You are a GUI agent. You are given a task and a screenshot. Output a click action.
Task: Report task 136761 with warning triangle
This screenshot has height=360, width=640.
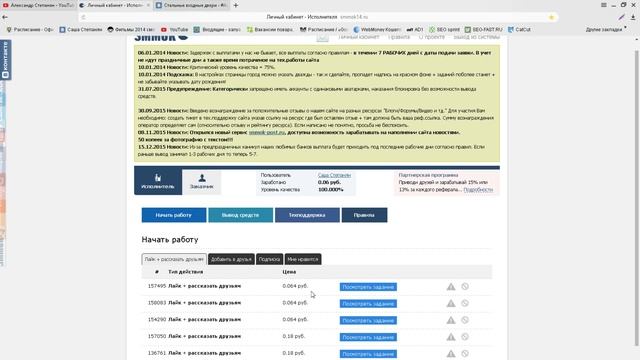(x=451, y=353)
